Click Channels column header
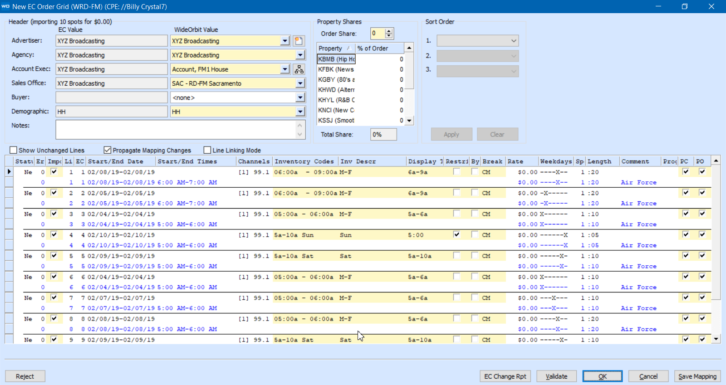The width and height of the screenshot is (726, 385). click(x=254, y=161)
